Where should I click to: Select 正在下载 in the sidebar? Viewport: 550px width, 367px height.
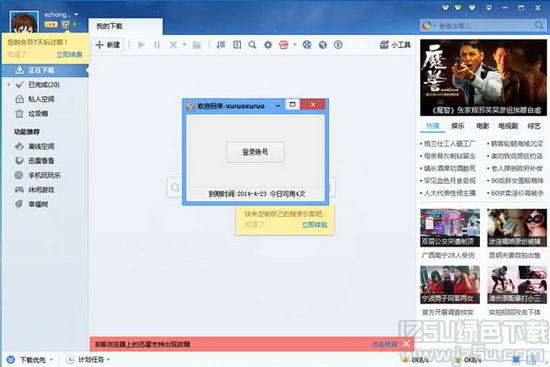click(45, 70)
